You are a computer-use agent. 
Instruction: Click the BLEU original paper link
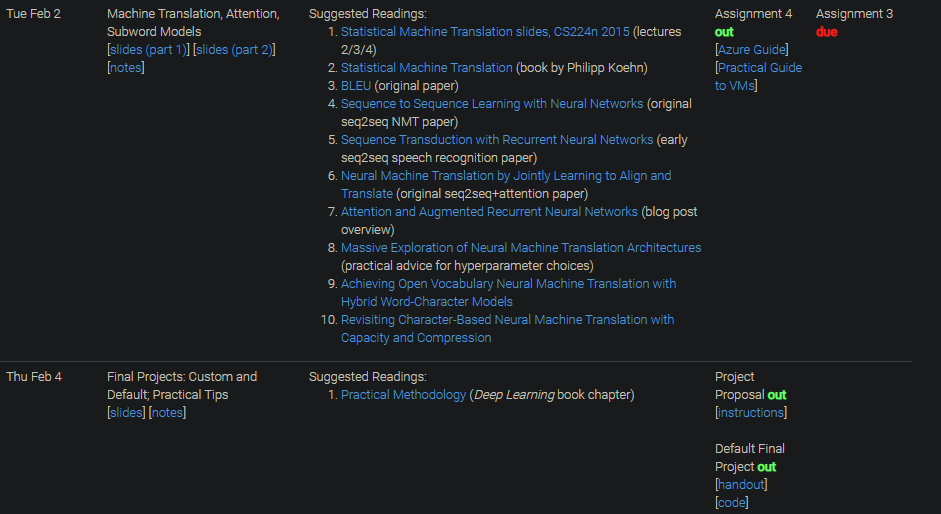pos(355,86)
